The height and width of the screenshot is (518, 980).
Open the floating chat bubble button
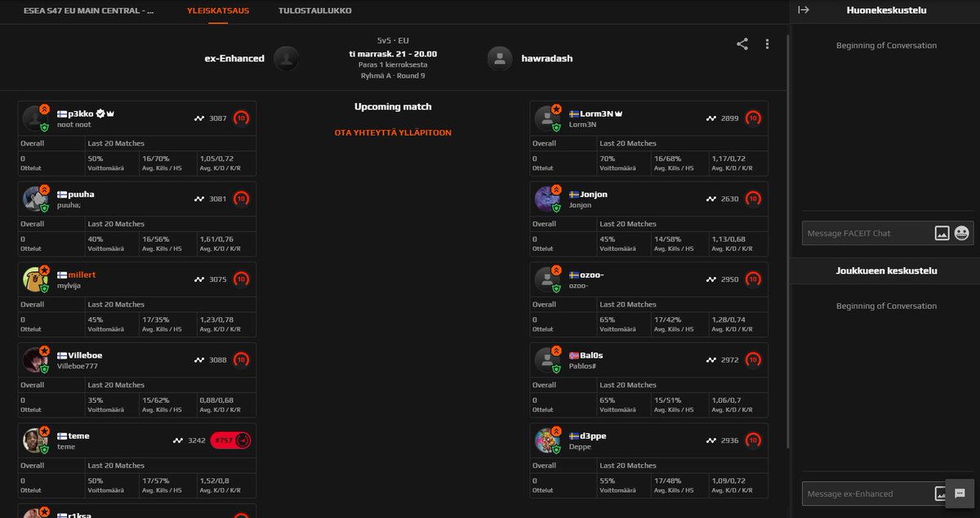(960, 493)
